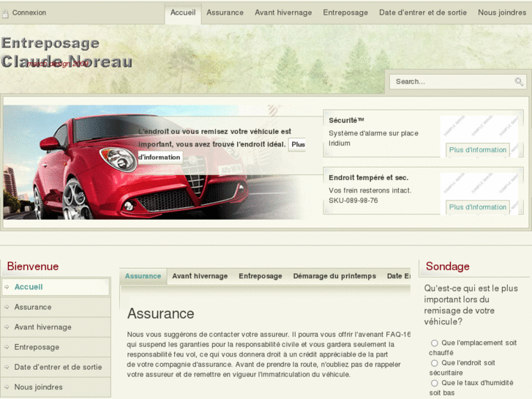The image size is (532, 399).
Task: Click 'Système d'alarme sur place' text
Action: (373, 133)
